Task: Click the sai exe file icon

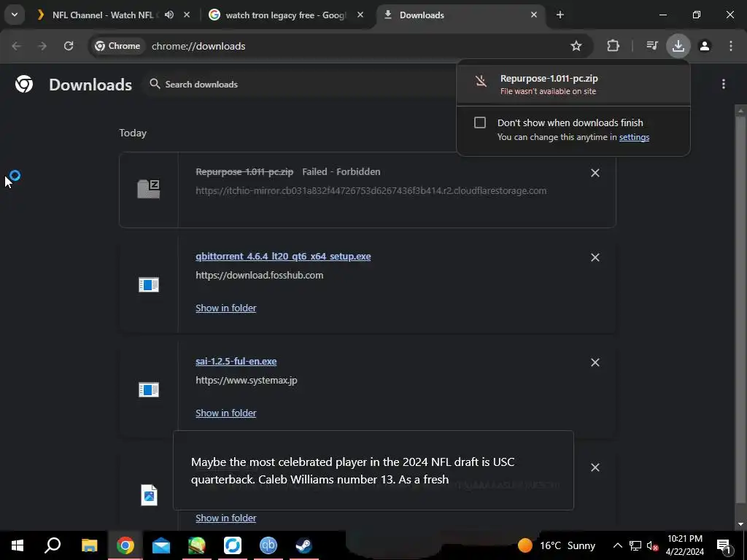Action: pyautogui.click(x=149, y=390)
